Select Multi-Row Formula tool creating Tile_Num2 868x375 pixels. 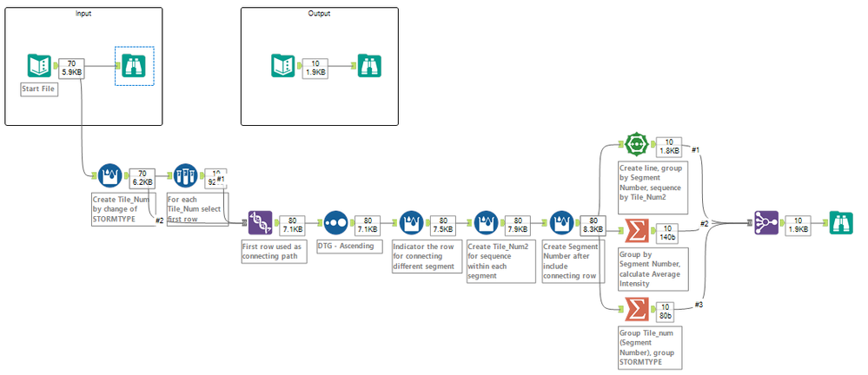487,222
